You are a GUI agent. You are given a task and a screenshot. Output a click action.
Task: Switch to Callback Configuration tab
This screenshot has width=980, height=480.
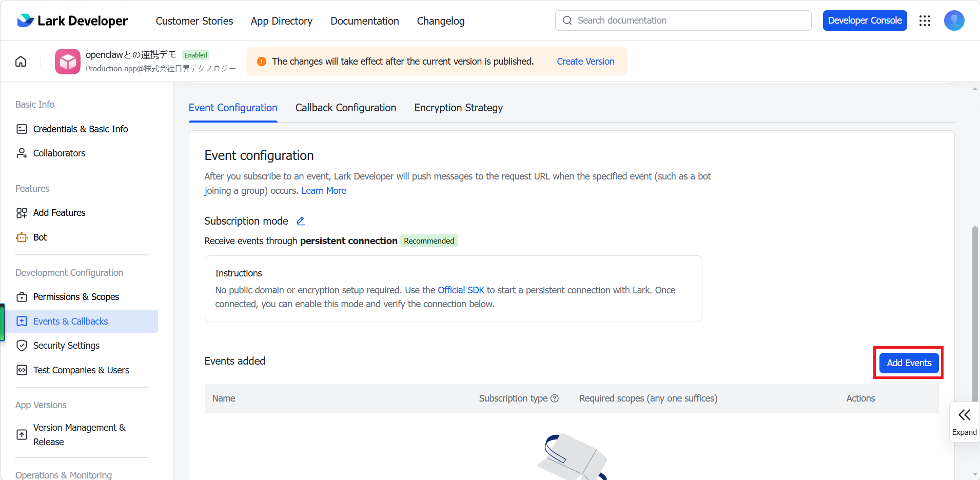tap(346, 108)
